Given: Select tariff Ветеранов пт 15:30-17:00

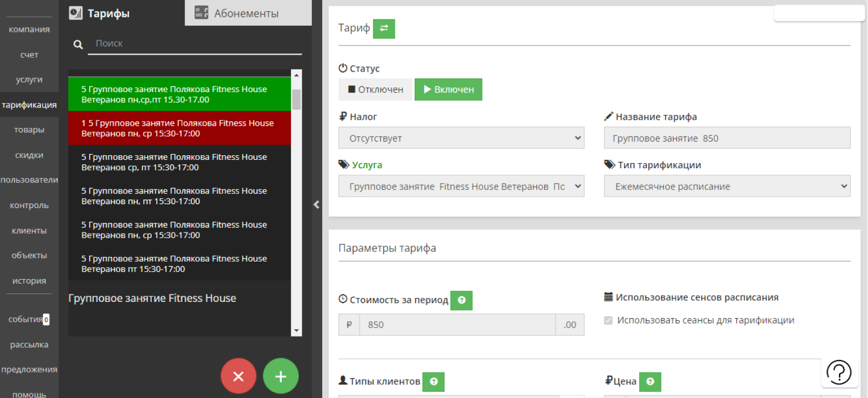Looking at the screenshot, I should 180,264.
